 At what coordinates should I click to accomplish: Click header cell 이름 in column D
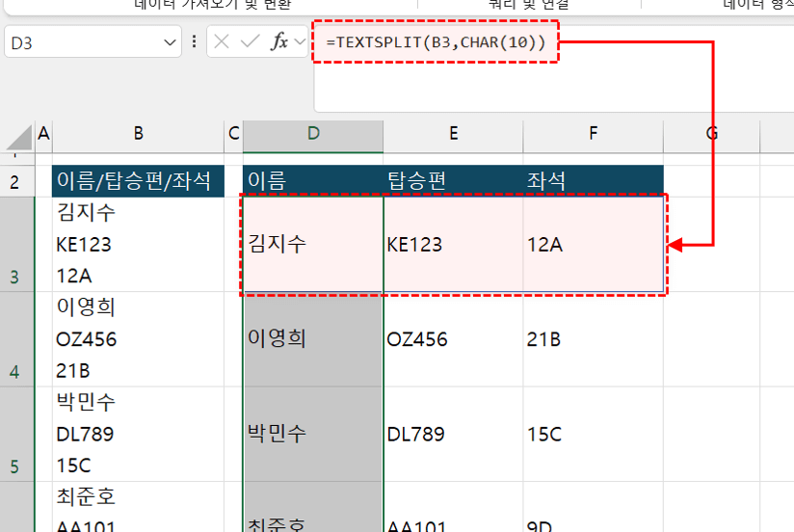[313, 181]
